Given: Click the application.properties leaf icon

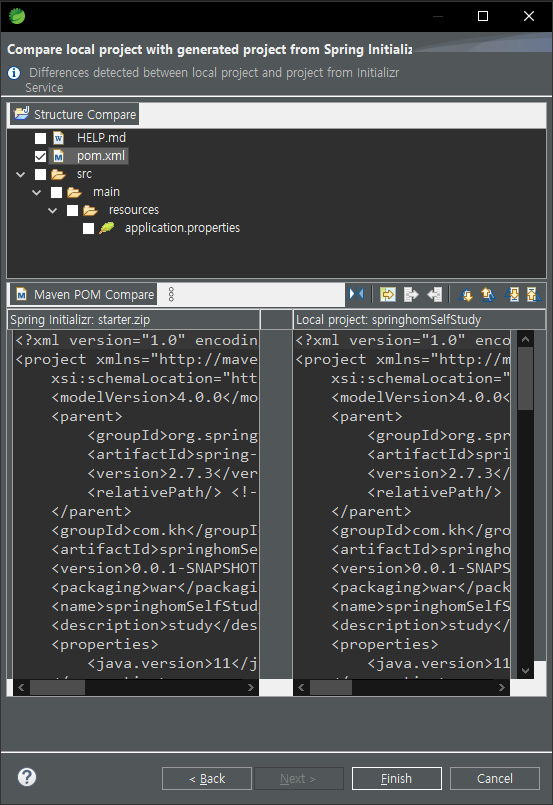Looking at the screenshot, I should (x=107, y=227).
